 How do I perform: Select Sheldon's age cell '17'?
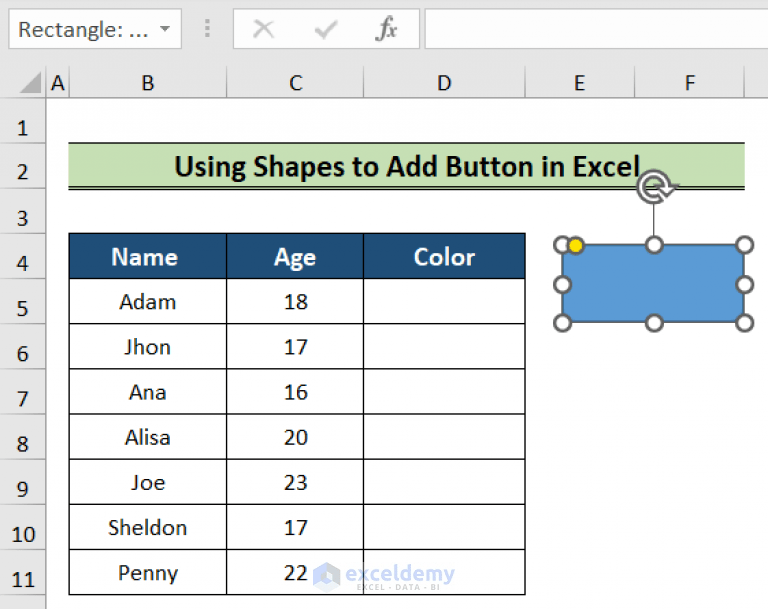click(x=295, y=527)
